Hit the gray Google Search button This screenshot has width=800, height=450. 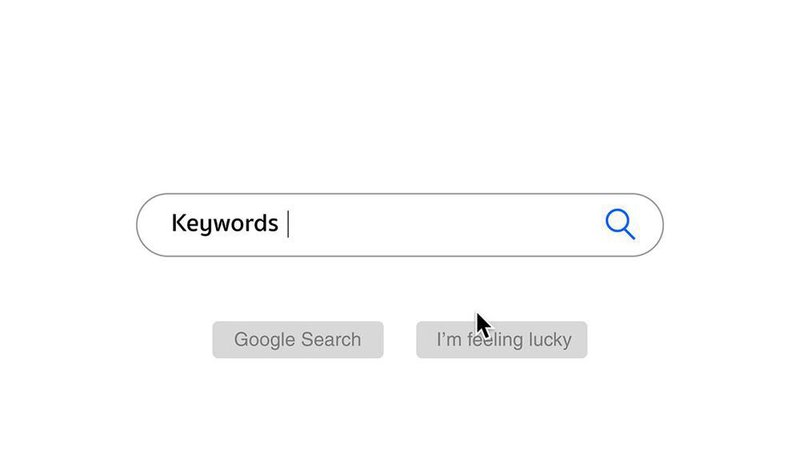click(x=297, y=340)
